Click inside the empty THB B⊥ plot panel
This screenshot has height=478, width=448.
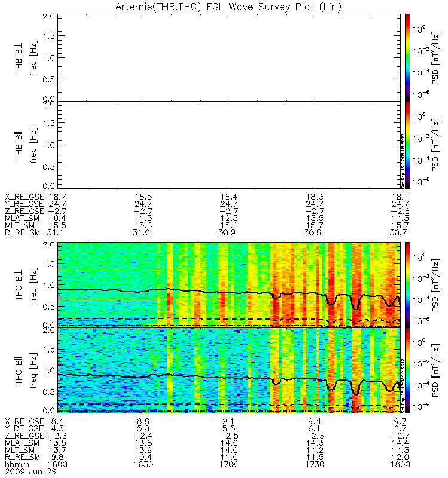(229, 57)
